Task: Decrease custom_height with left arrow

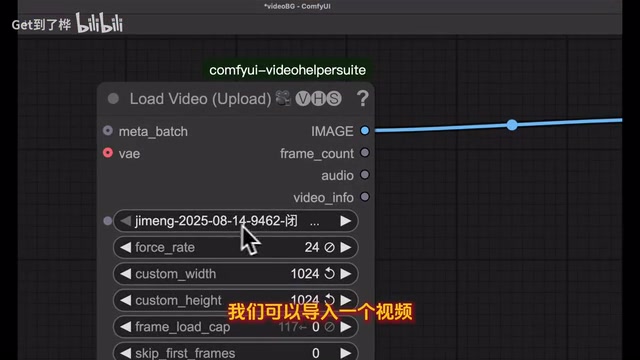Action: click(x=126, y=300)
